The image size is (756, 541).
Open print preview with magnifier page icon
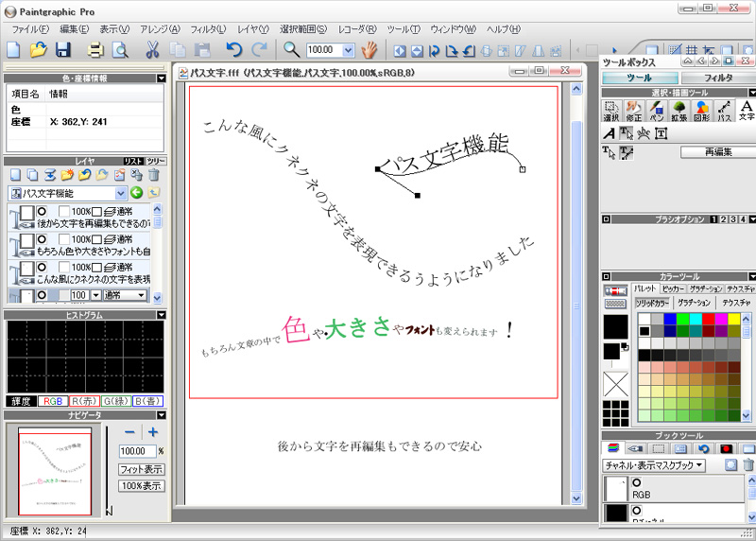coord(120,50)
